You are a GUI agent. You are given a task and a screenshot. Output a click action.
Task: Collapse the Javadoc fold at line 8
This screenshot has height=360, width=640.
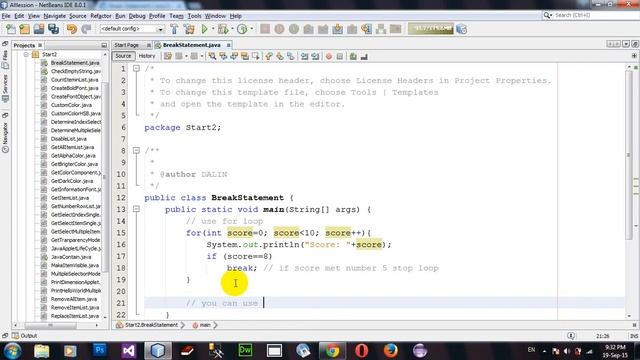click(x=136, y=151)
